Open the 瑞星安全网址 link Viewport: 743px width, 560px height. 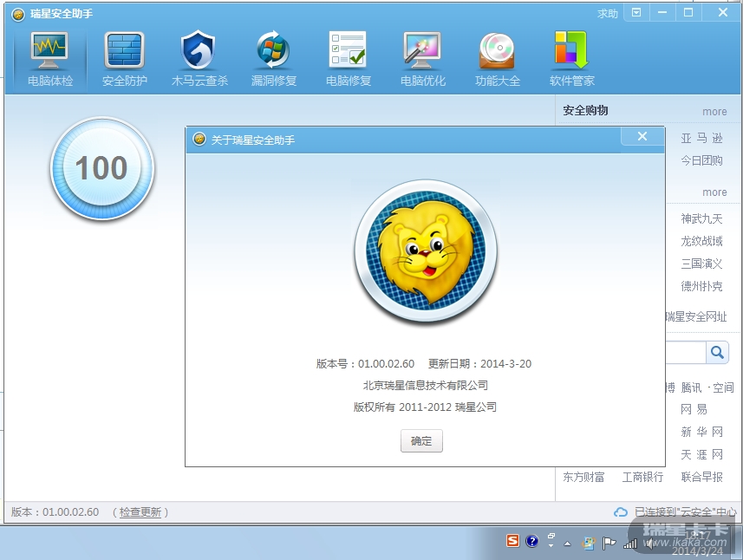(x=696, y=316)
